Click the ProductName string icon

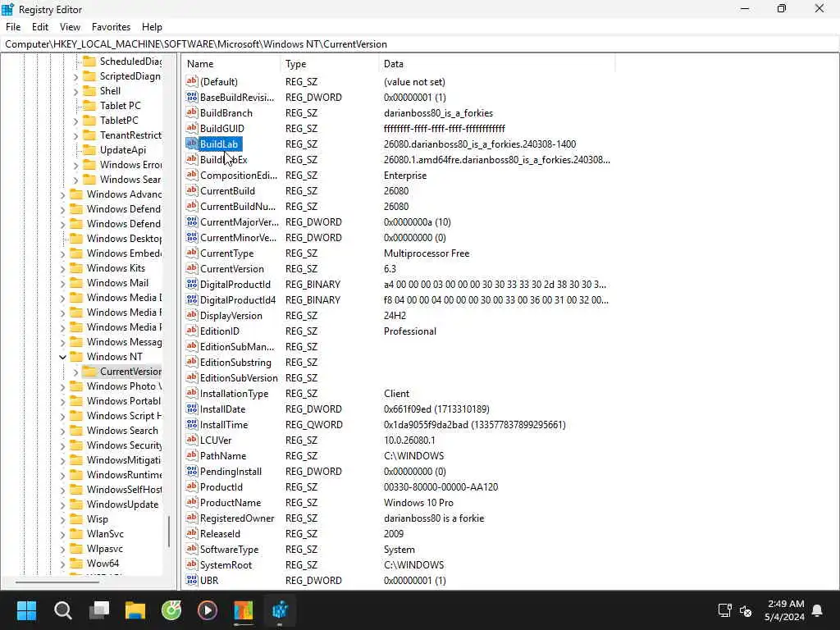[x=192, y=502]
